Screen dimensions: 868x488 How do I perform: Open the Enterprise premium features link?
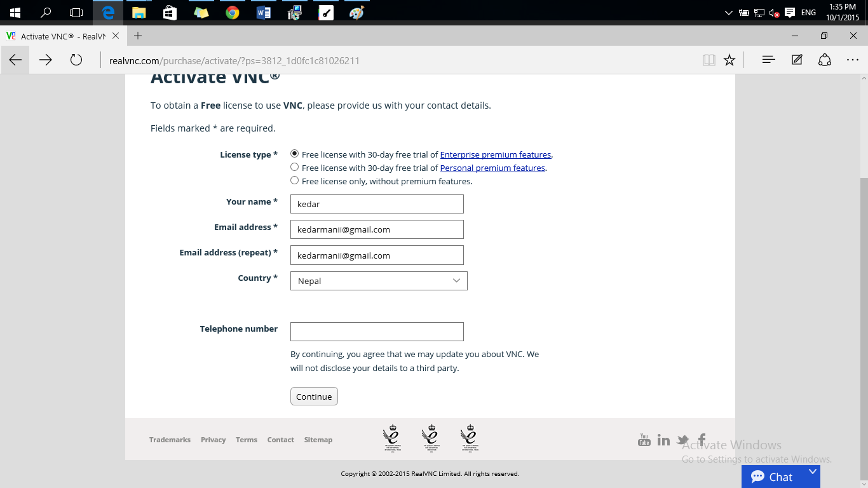coord(496,154)
